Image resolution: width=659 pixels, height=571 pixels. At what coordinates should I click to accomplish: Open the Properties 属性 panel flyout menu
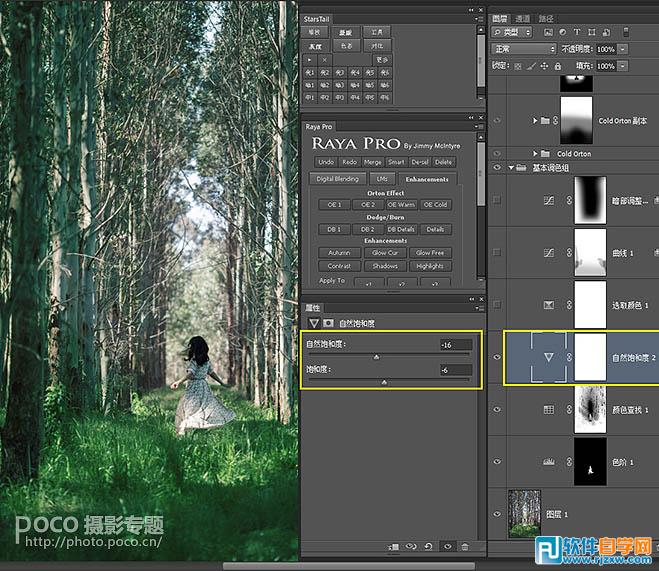(478, 308)
